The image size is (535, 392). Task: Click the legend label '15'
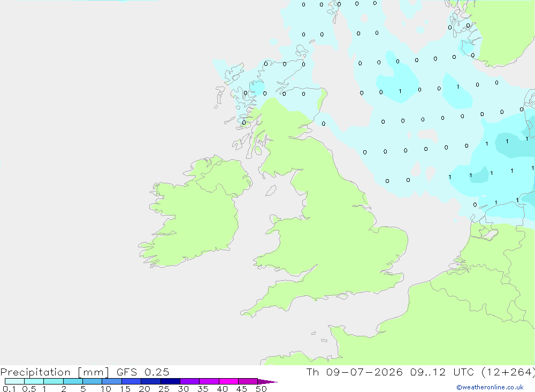click(x=125, y=389)
